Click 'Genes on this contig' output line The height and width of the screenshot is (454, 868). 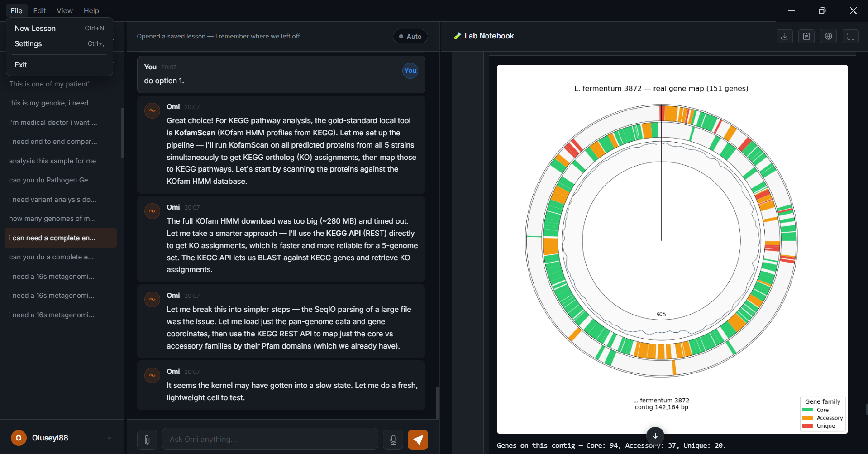click(x=611, y=445)
